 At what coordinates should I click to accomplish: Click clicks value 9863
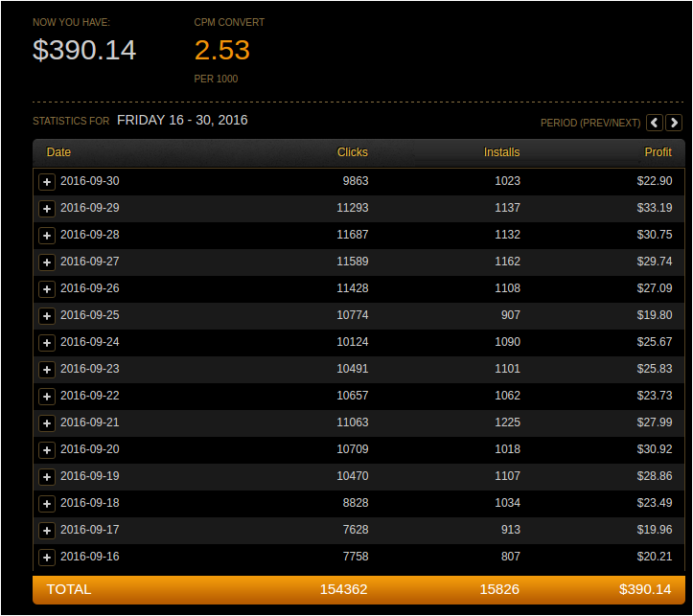tap(356, 181)
